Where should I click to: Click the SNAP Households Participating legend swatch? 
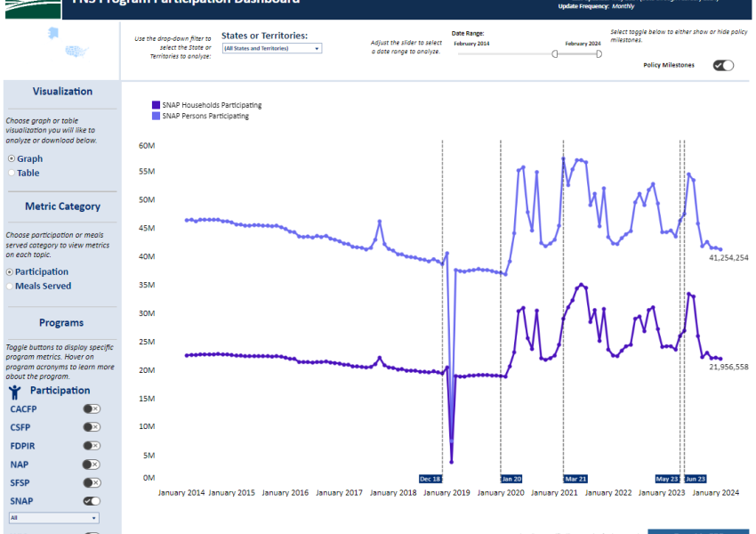click(156, 105)
